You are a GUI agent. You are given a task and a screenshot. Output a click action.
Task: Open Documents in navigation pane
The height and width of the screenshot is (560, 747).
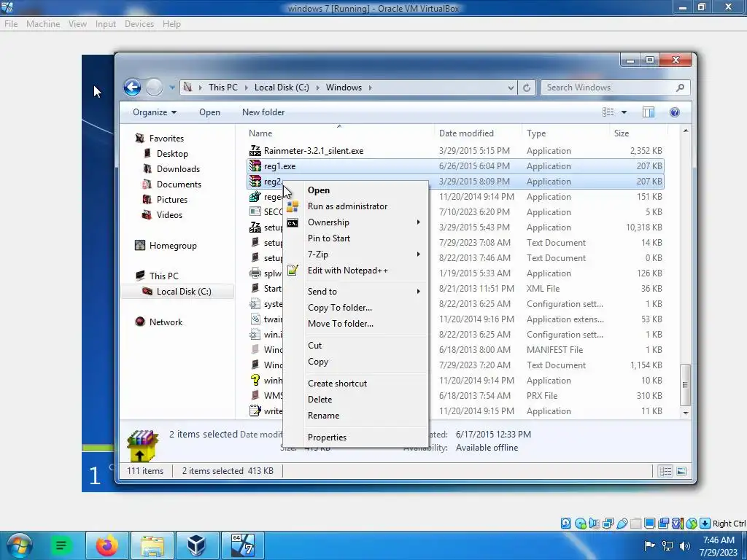pyautogui.click(x=179, y=184)
